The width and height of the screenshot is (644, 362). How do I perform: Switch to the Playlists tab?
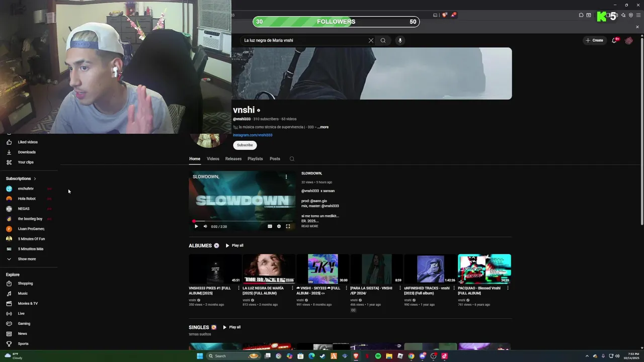tap(255, 159)
